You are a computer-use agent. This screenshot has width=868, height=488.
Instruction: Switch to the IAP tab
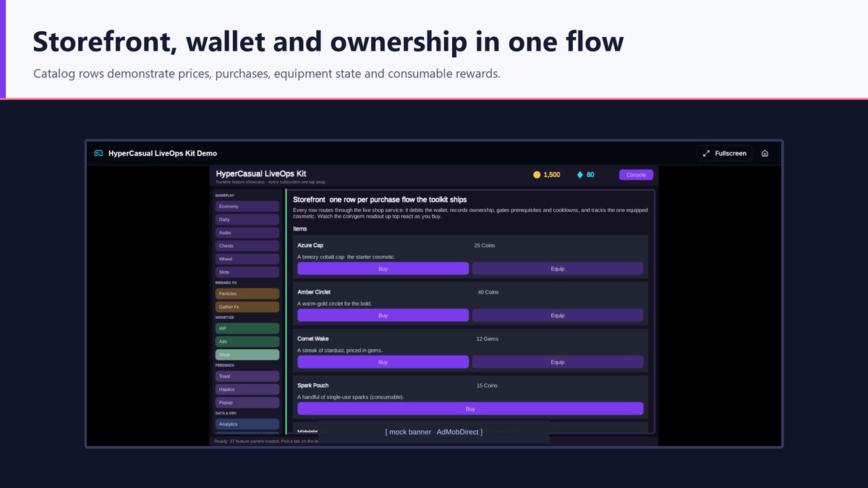click(247, 328)
